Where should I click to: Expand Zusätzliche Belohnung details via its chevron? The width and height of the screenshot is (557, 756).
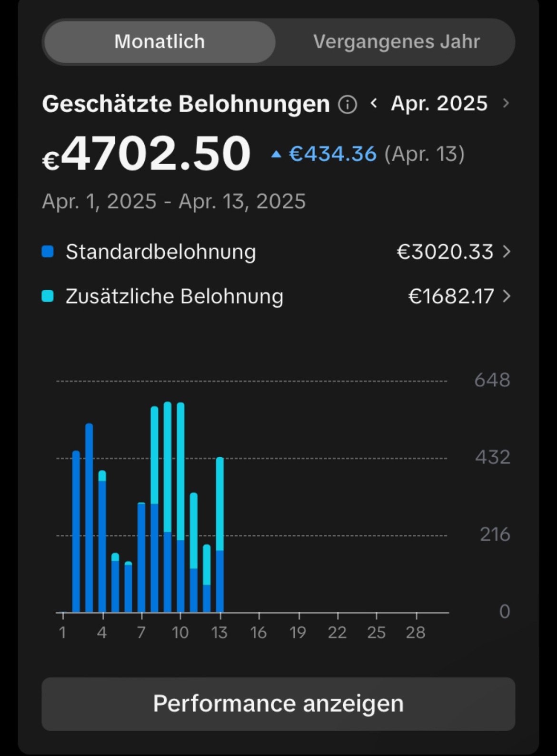(x=507, y=296)
